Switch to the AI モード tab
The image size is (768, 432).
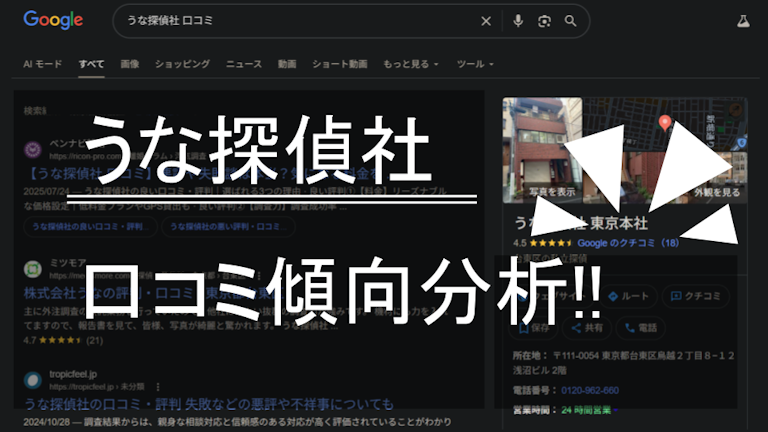[x=43, y=64]
